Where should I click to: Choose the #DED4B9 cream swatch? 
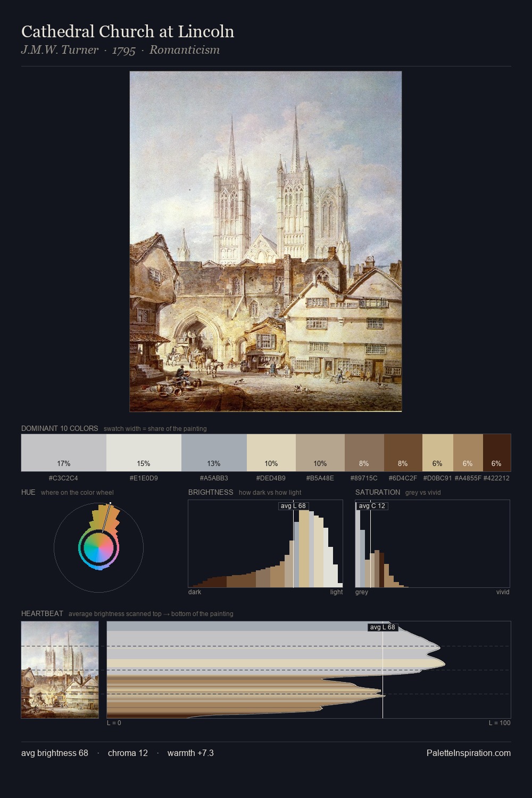(271, 453)
